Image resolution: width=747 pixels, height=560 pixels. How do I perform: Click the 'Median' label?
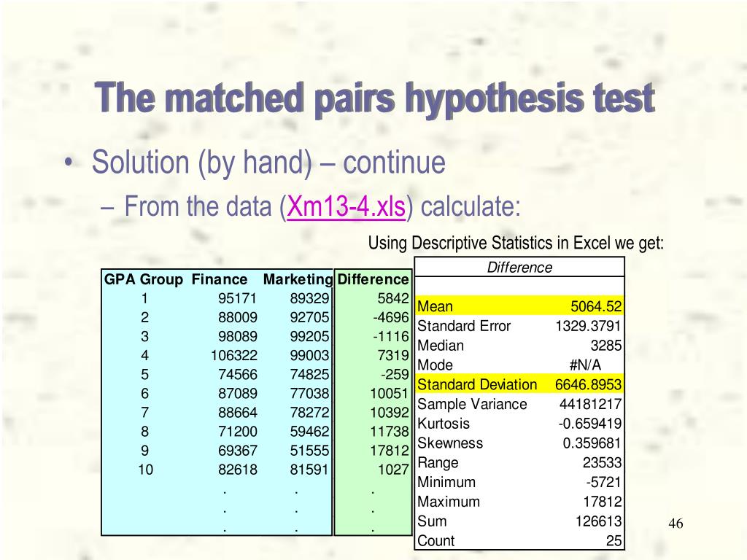click(441, 345)
